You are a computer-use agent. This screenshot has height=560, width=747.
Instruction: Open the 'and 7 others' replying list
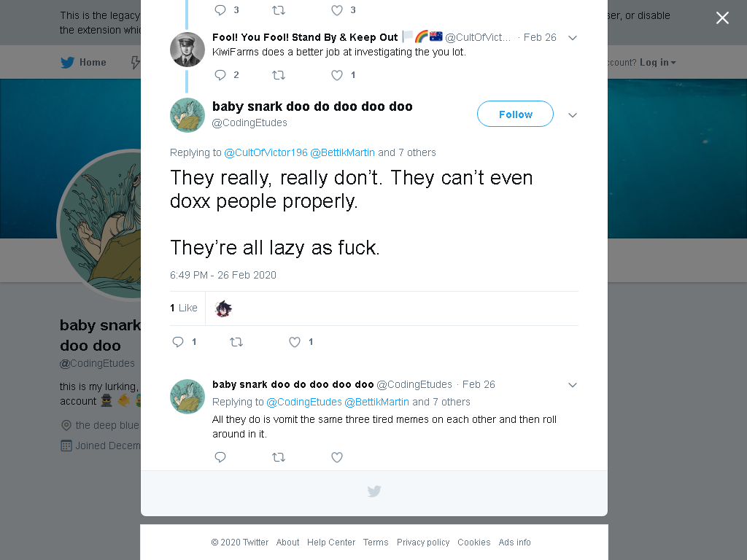click(407, 152)
